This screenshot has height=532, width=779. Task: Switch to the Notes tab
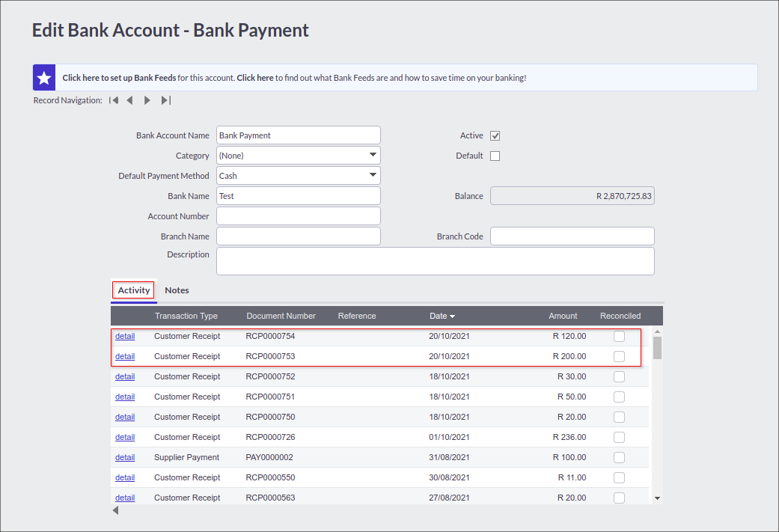point(177,290)
